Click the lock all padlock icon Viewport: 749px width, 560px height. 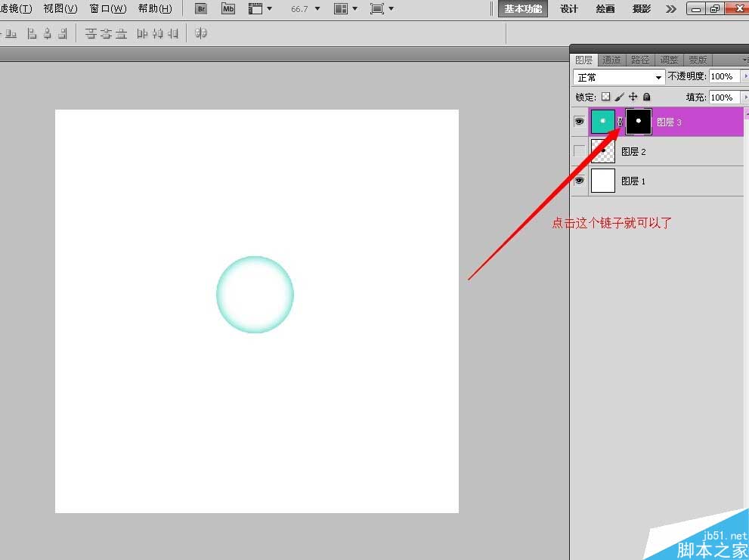coord(646,97)
